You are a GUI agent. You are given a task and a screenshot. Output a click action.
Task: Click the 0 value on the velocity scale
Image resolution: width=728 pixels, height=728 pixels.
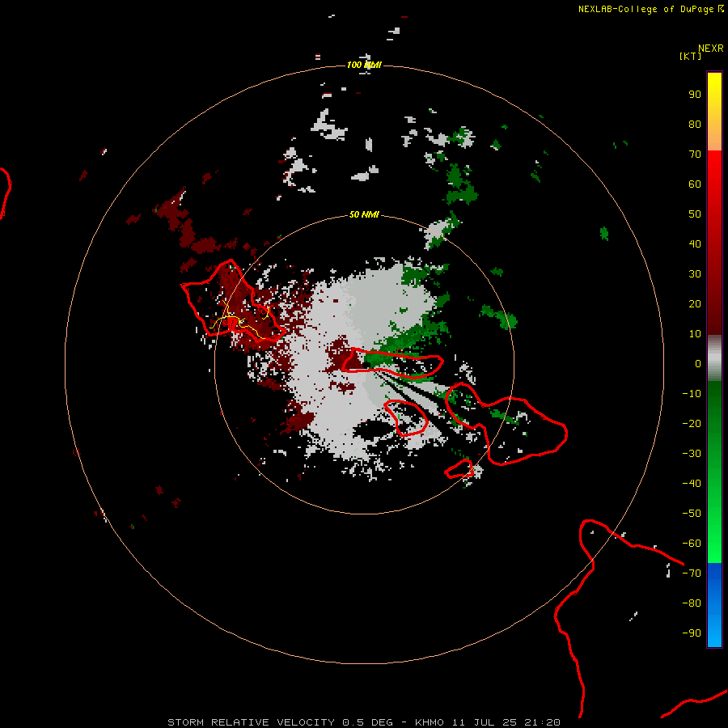tap(698, 364)
